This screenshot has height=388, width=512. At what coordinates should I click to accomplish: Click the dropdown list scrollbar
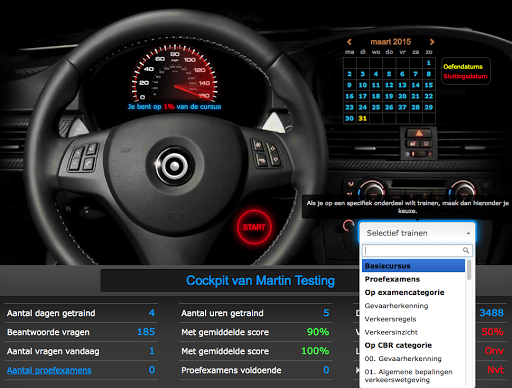[469, 270]
